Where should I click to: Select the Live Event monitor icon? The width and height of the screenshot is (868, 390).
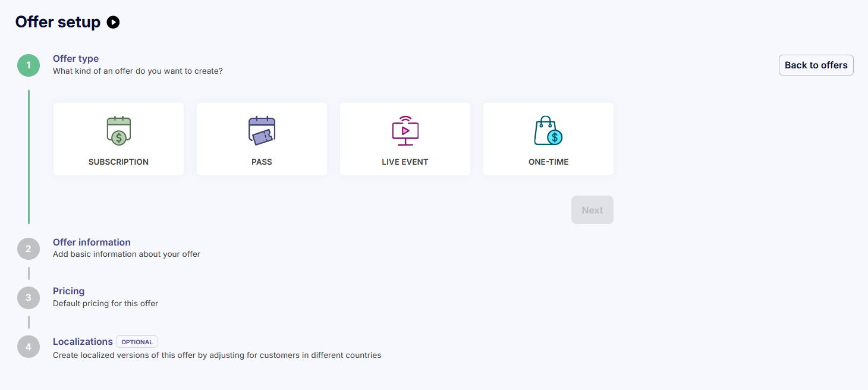coord(405,131)
